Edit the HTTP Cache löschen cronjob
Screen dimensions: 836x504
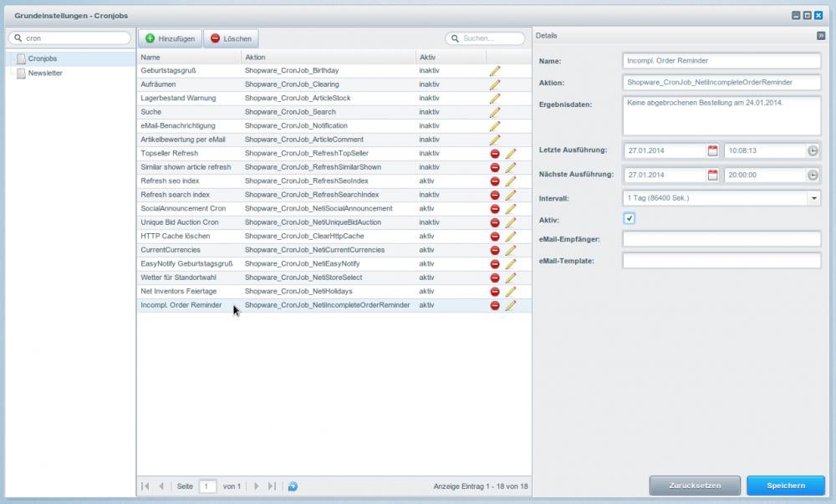[x=510, y=237]
